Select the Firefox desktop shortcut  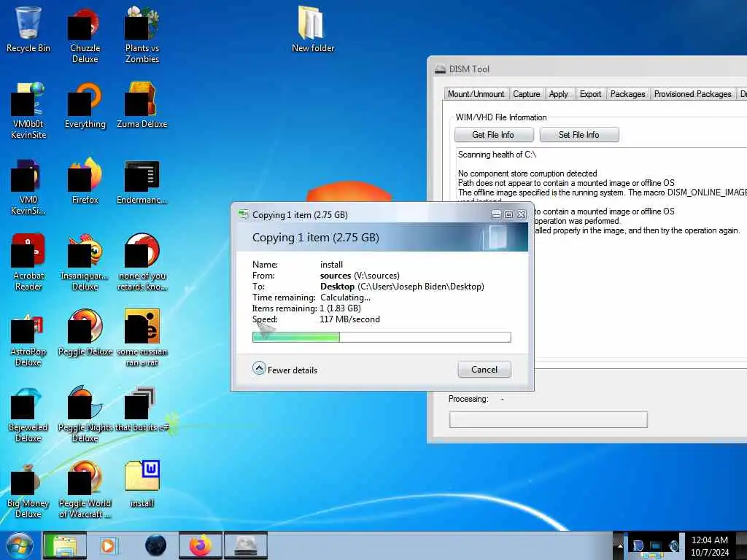pyautogui.click(x=85, y=182)
